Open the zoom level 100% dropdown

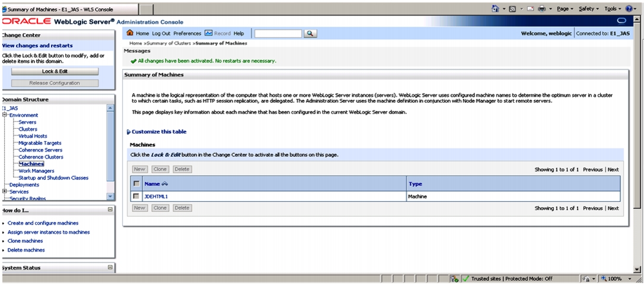(630, 279)
